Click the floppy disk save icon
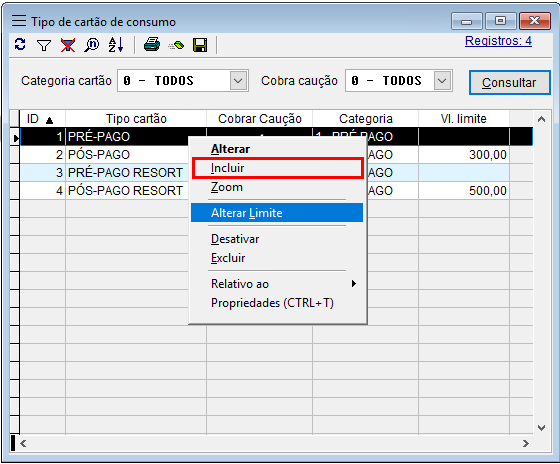 click(x=200, y=45)
